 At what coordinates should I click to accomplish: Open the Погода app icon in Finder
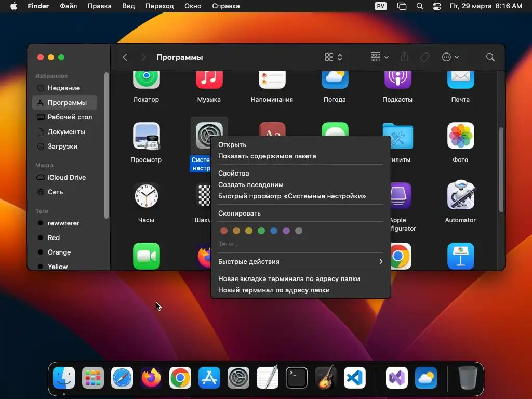point(335,80)
